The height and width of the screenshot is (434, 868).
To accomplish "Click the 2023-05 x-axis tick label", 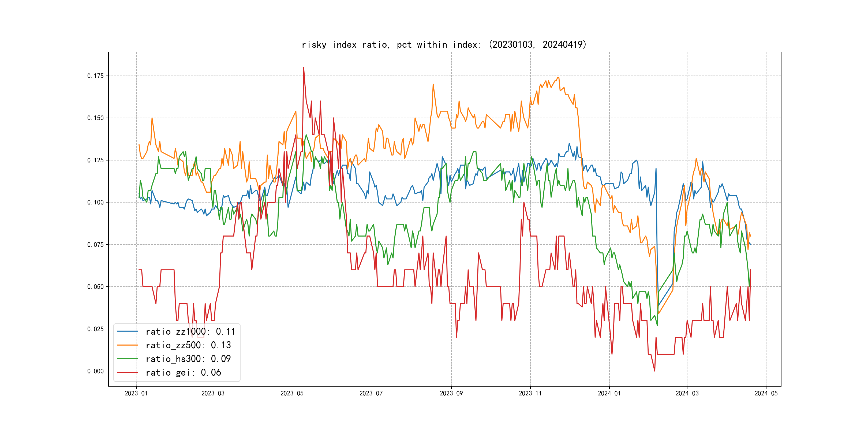I will pyautogui.click(x=292, y=394).
